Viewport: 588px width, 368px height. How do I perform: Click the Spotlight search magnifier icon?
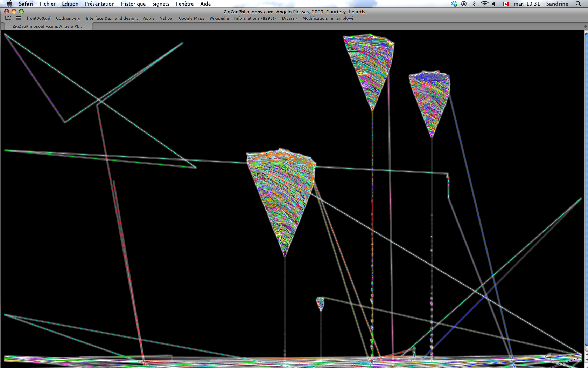coord(578,4)
